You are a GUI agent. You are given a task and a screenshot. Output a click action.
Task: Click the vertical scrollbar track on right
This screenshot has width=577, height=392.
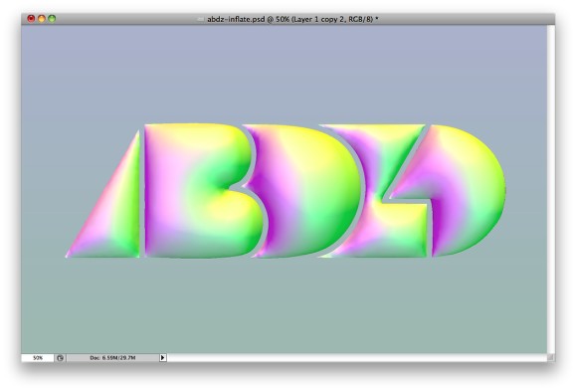550,189
